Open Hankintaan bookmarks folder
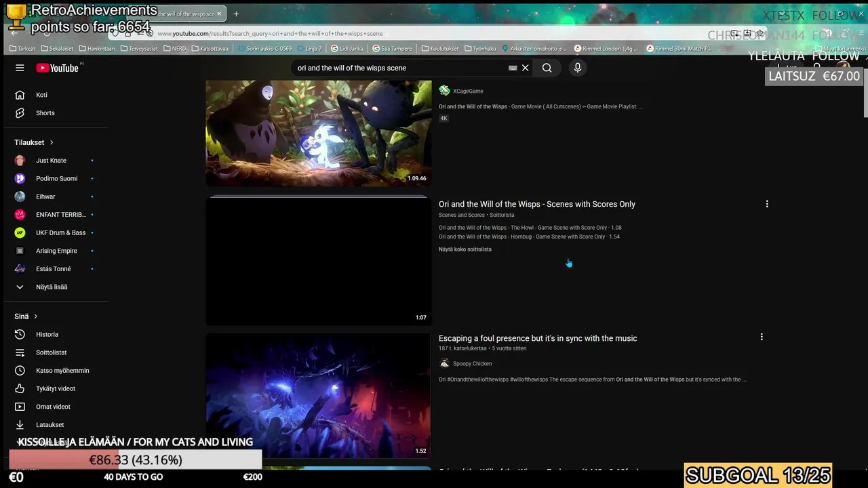Viewport: 868px width, 488px height. [x=97, y=49]
